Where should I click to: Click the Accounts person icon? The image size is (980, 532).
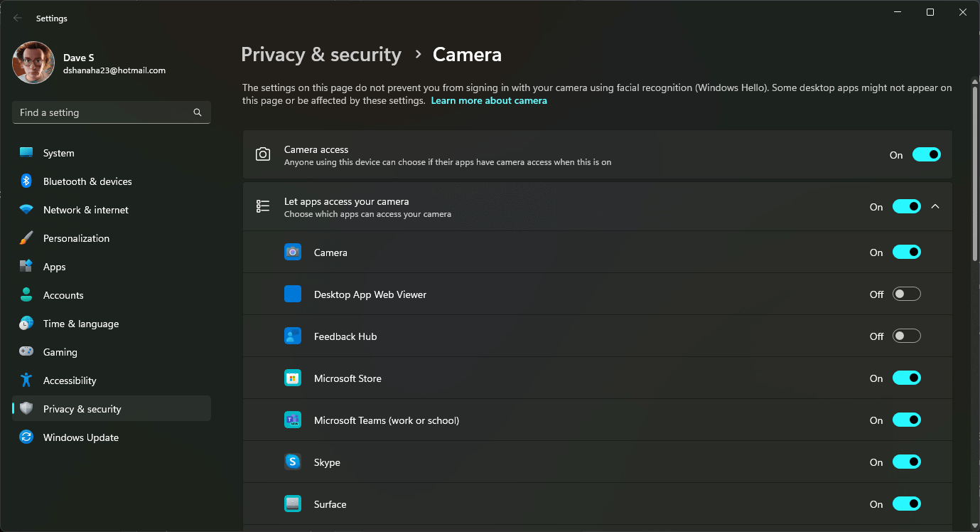pyautogui.click(x=26, y=295)
